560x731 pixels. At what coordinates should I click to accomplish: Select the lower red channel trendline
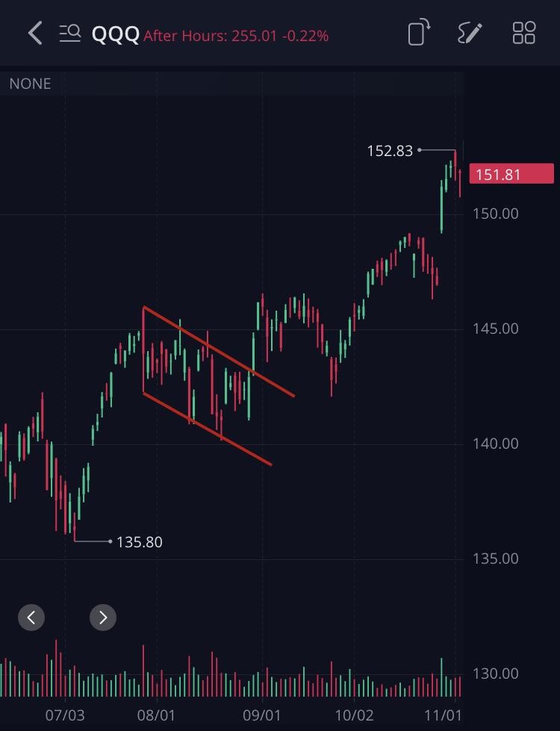click(208, 429)
